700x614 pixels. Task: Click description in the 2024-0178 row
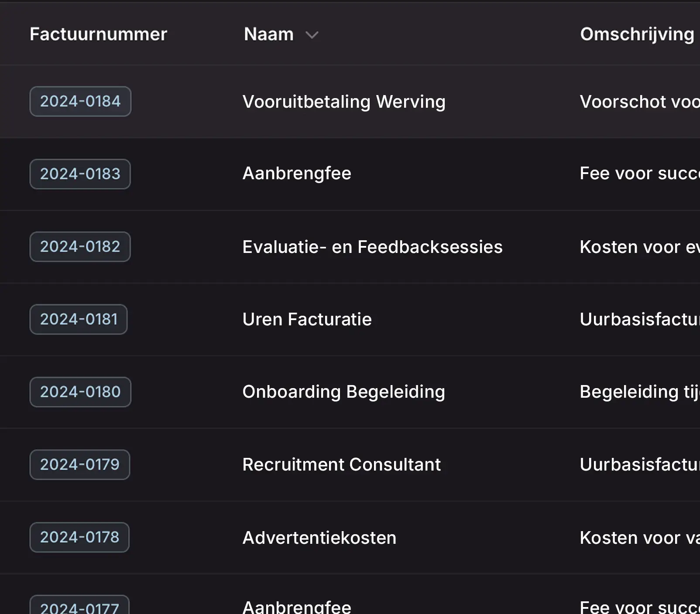[640, 538]
